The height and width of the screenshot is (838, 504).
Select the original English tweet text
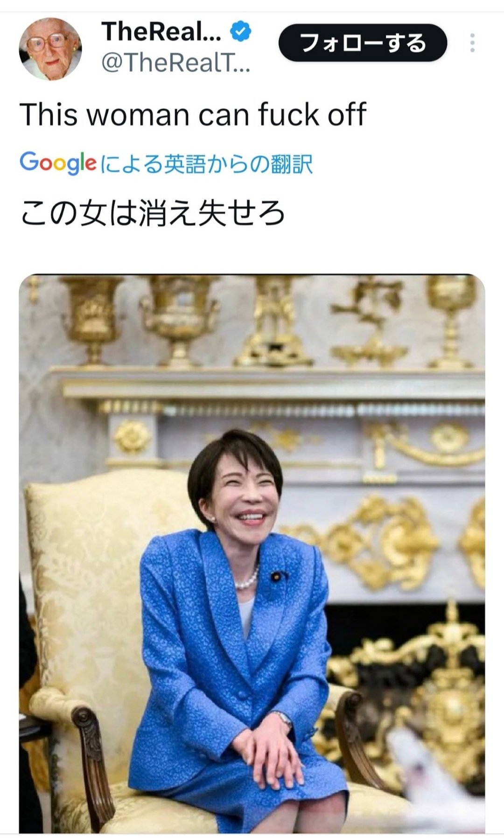point(193,114)
